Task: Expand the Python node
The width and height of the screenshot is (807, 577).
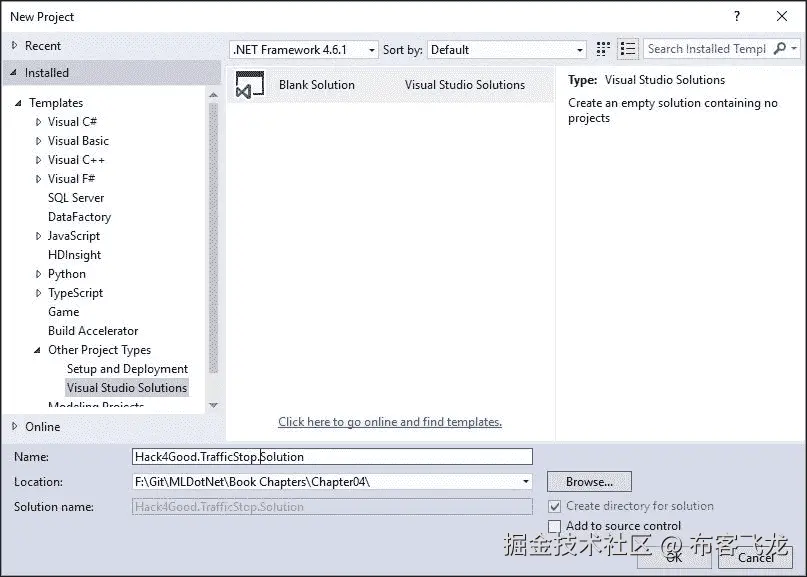Action: (39, 274)
